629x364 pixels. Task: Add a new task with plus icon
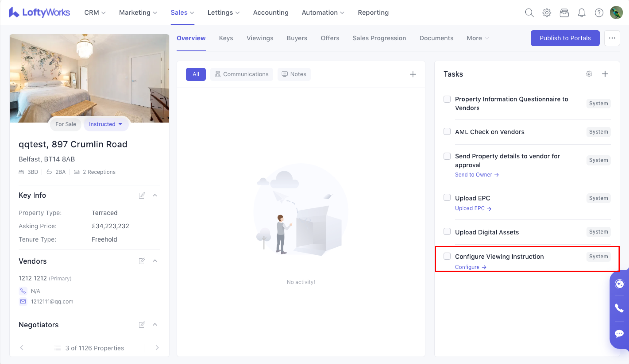click(605, 74)
